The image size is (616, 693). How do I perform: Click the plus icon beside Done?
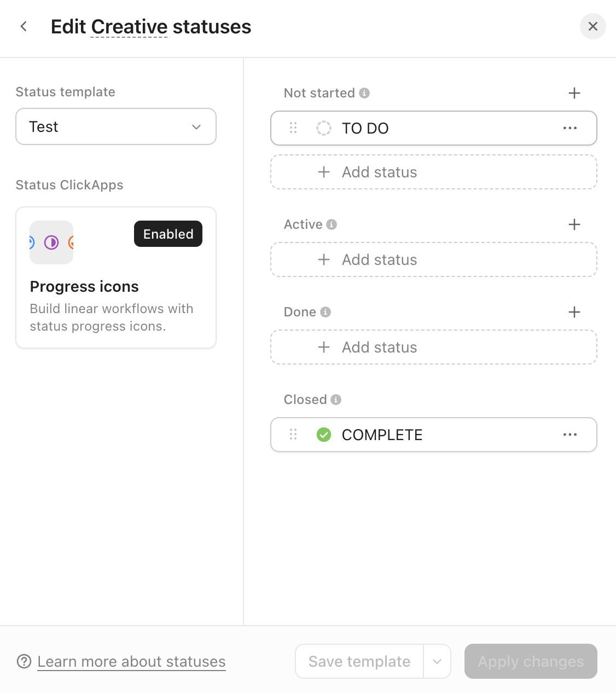574,311
